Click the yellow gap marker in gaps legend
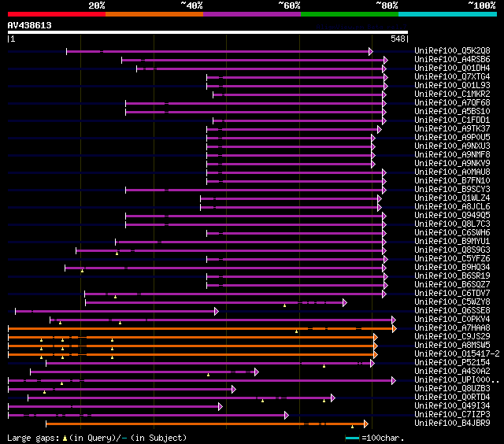The height and width of the screenshot is (444, 504). pos(65,438)
